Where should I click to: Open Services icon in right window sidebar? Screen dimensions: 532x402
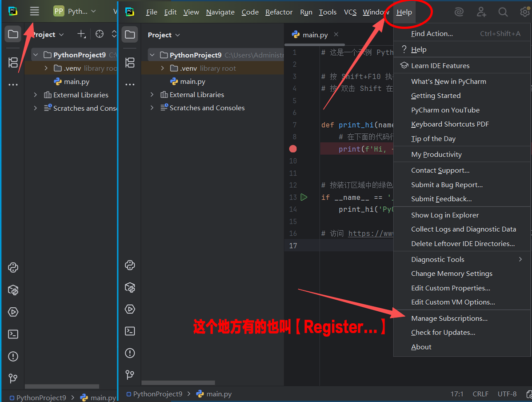point(130,310)
